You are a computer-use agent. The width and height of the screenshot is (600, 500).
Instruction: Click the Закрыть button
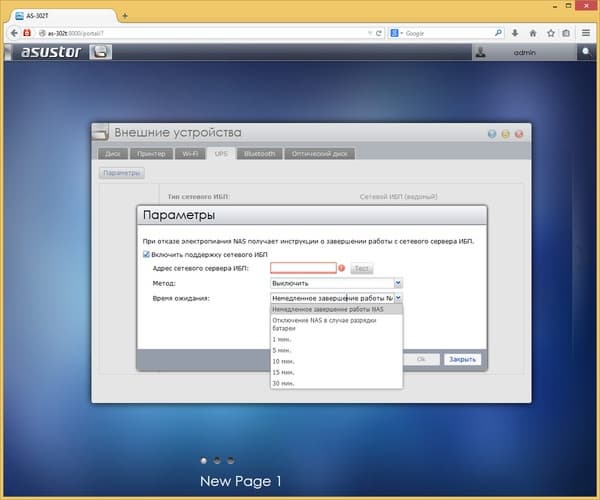(462, 359)
